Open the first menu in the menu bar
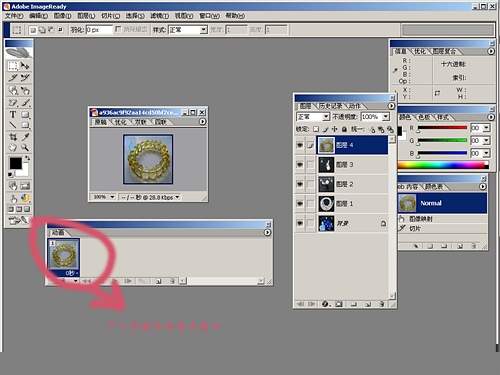 coord(14,16)
